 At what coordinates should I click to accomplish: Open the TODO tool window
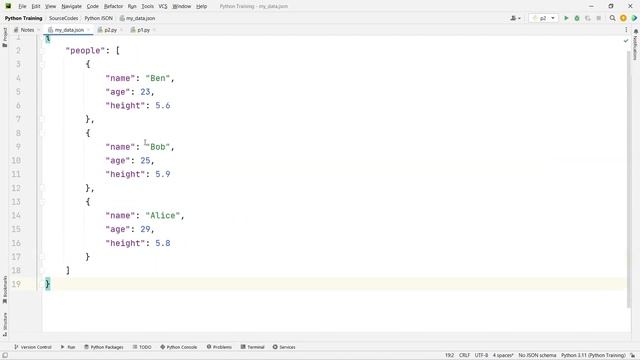click(x=142, y=347)
